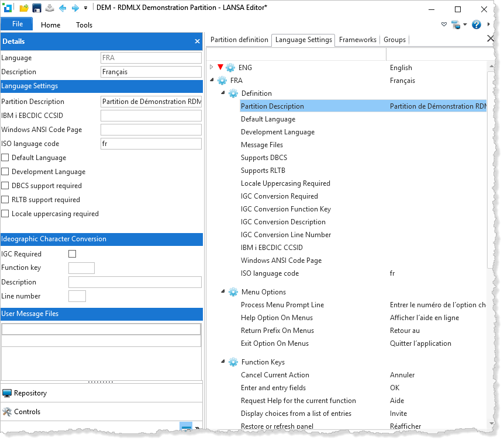Switch to the Groups tab
The width and height of the screenshot is (504, 441).
pos(395,40)
